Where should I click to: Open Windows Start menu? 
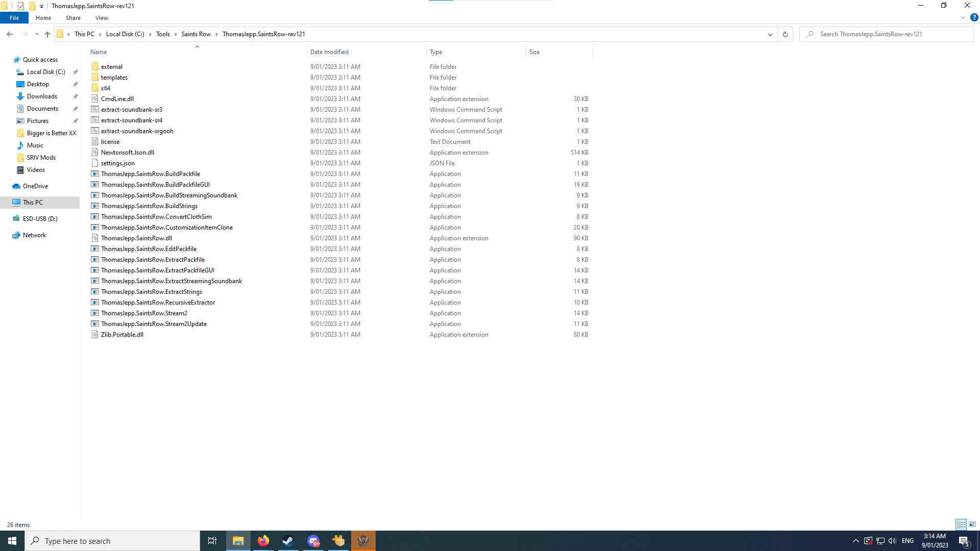[12, 541]
